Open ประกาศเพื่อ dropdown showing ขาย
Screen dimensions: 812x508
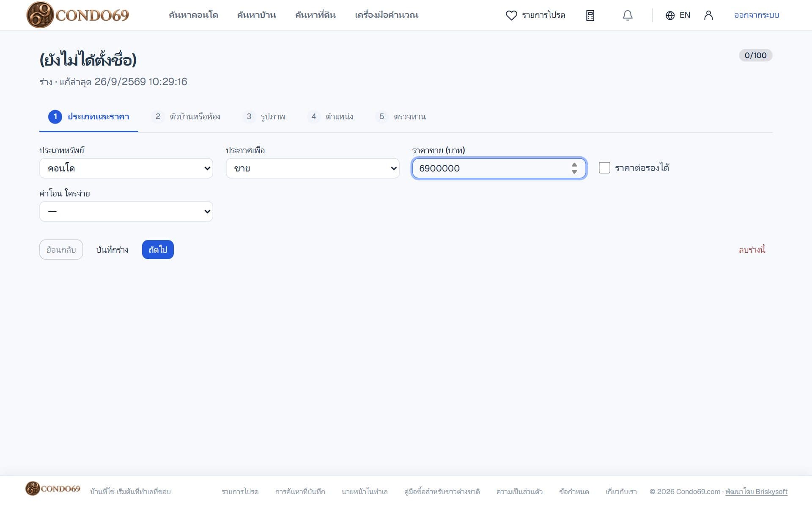pyautogui.click(x=313, y=168)
